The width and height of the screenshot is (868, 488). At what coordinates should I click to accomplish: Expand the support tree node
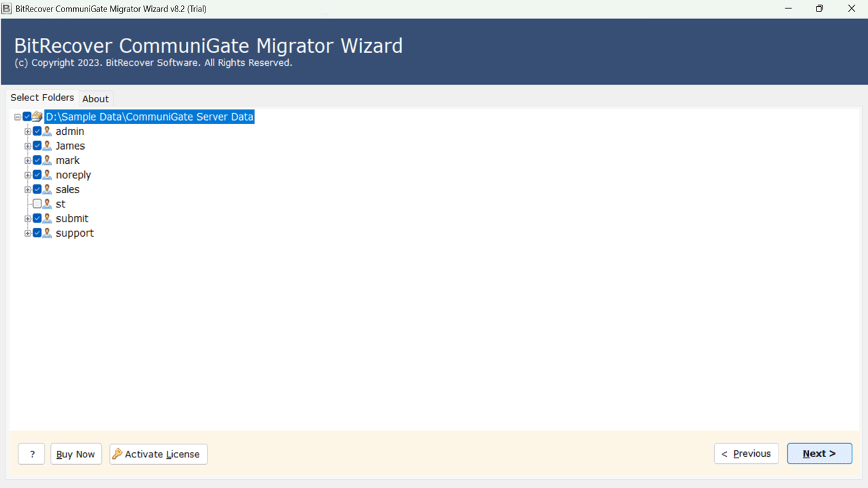pos(28,233)
